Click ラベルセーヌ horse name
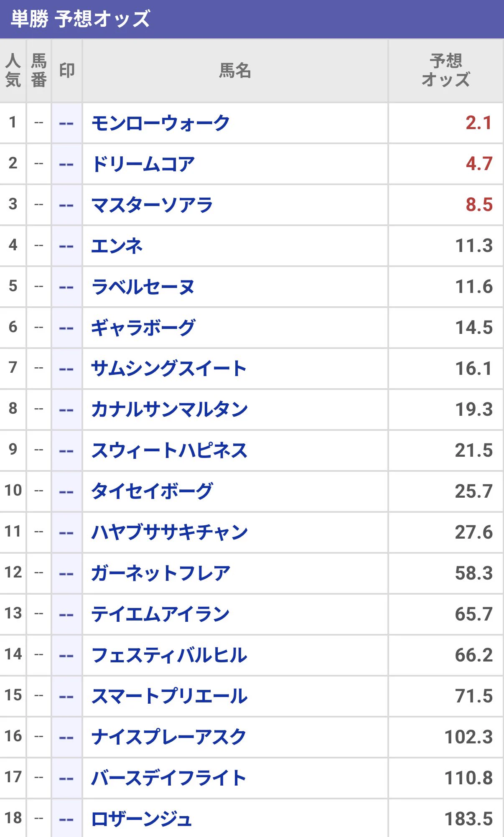Screen dimensions: 504x837 point(143,287)
